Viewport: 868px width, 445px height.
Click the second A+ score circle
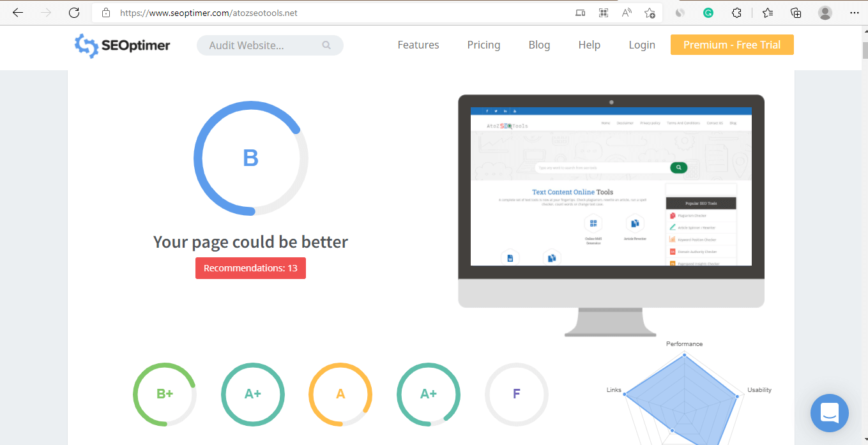(429, 395)
